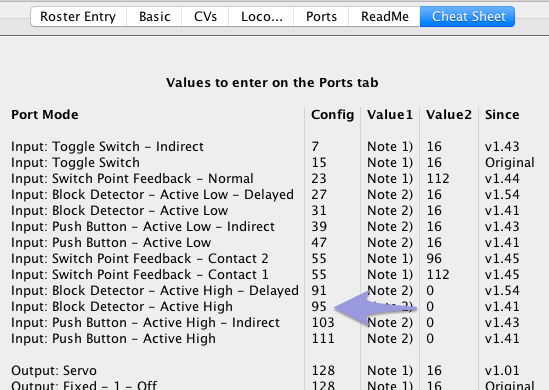
Task: Click Config value 31
Action: click(319, 211)
